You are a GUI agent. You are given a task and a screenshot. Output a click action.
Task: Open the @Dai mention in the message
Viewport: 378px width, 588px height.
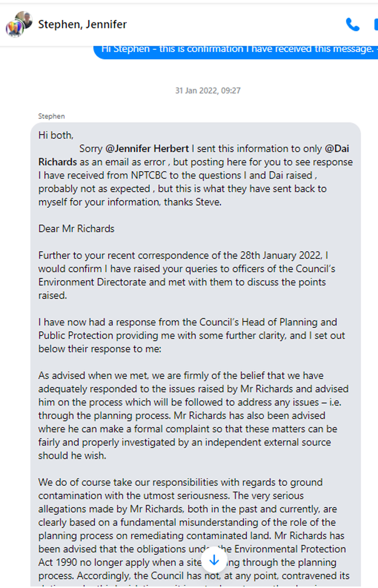[337, 149]
